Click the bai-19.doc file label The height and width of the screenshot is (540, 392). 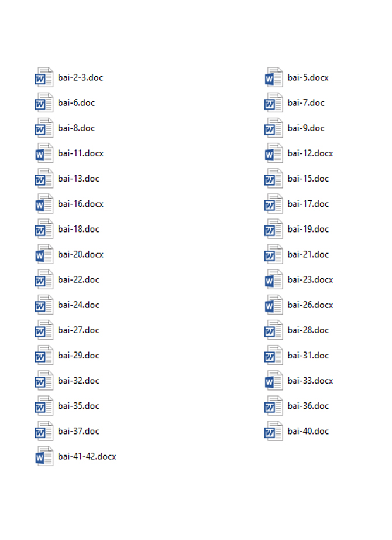(308, 229)
